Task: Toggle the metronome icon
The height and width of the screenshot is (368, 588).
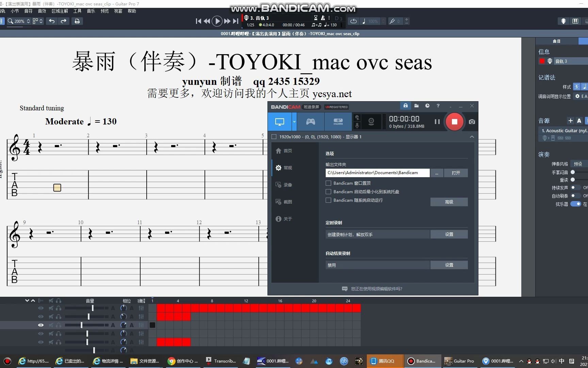Action: tap(323, 18)
